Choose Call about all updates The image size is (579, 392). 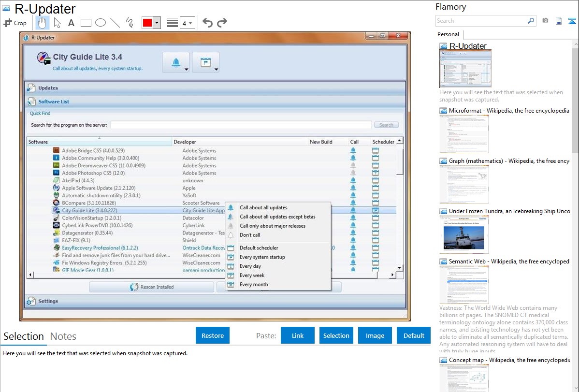(x=278, y=208)
